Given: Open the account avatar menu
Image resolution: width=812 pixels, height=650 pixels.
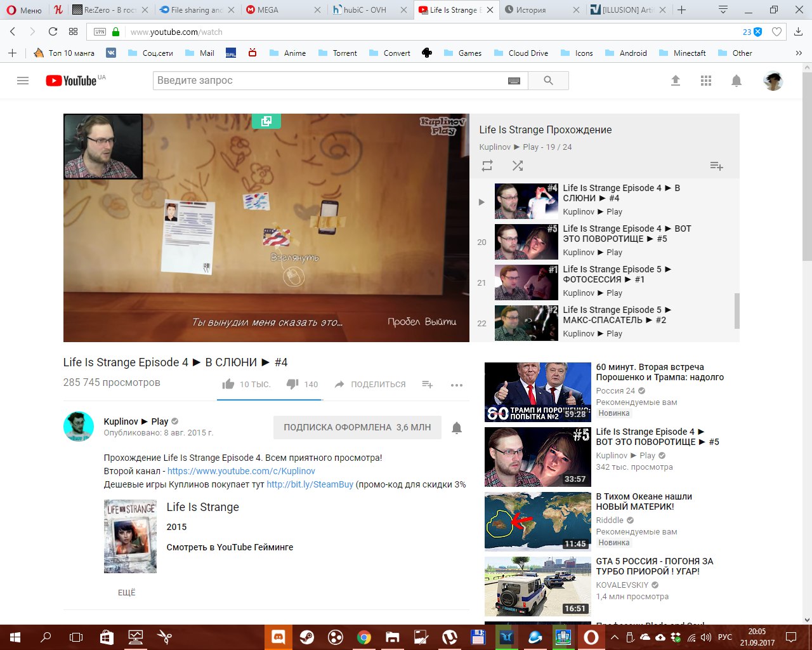Looking at the screenshot, I should click(x=773, y=81).
